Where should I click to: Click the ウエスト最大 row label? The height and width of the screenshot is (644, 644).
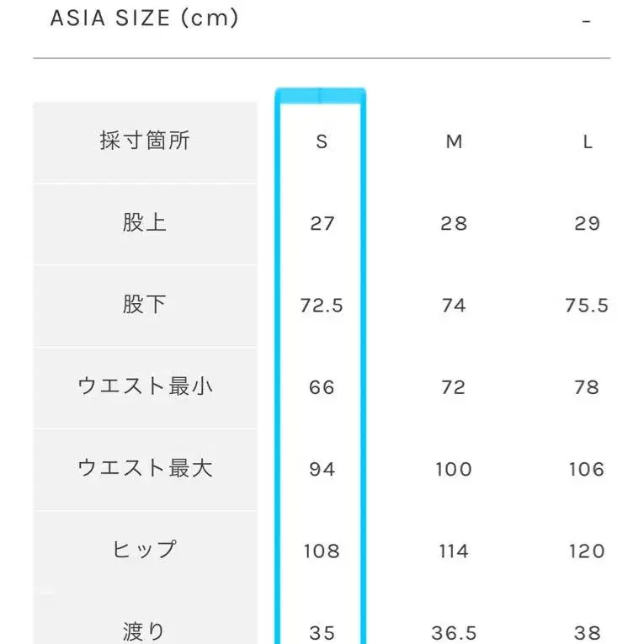pyautogui.click(x=145, y=469)
